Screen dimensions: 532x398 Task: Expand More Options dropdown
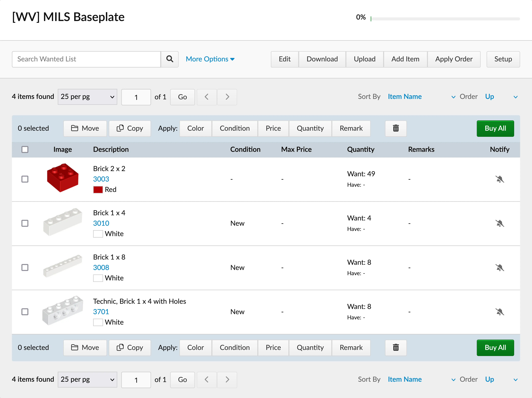[210, 59]
